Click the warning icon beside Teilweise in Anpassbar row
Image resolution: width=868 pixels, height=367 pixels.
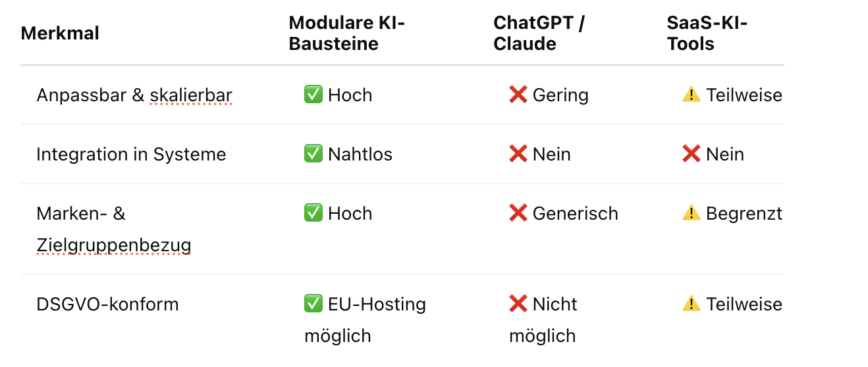point(692,95)
